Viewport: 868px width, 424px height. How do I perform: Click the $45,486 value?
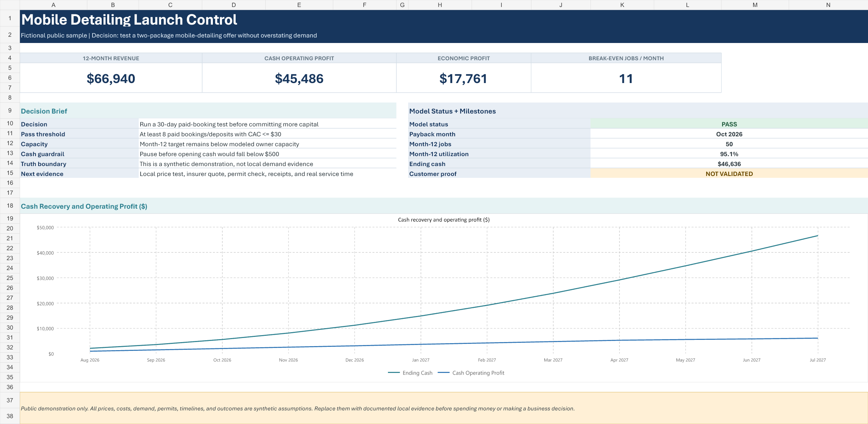pyautogui.click(x=299, y=78)
